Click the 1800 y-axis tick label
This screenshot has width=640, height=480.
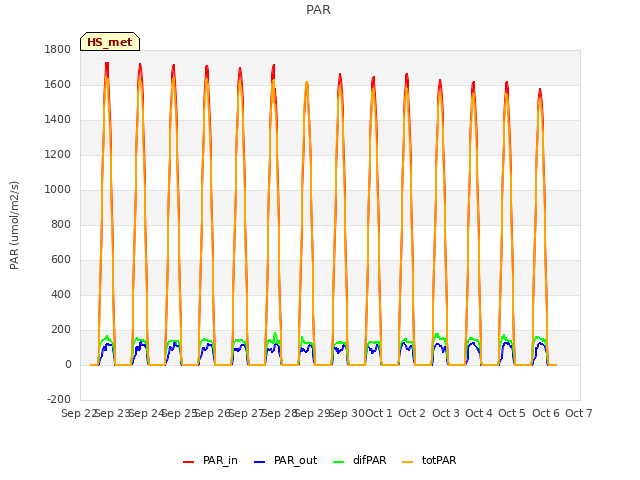[58, 50]
